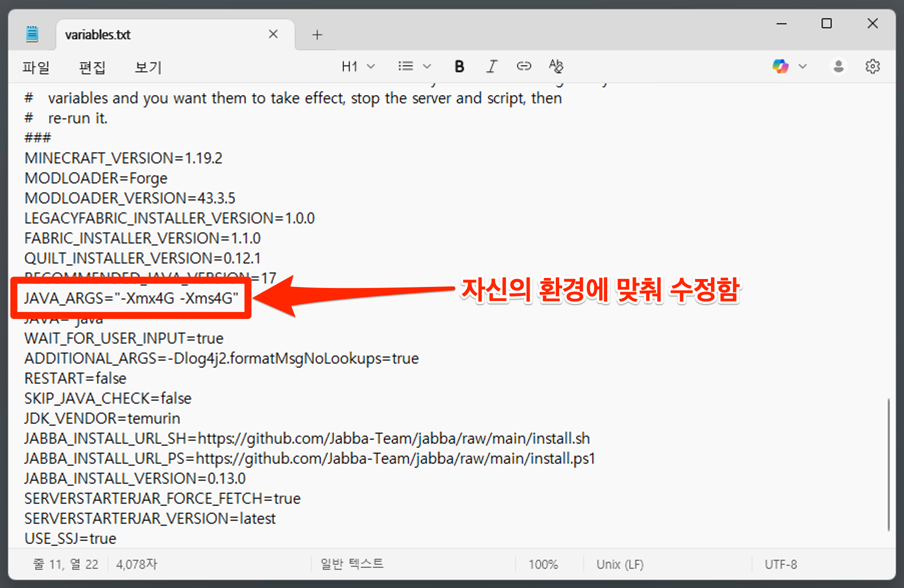The height and width of the screenshot is (588, 904).
Task: Close the variables.txt tab
Action: pos(273,34)
